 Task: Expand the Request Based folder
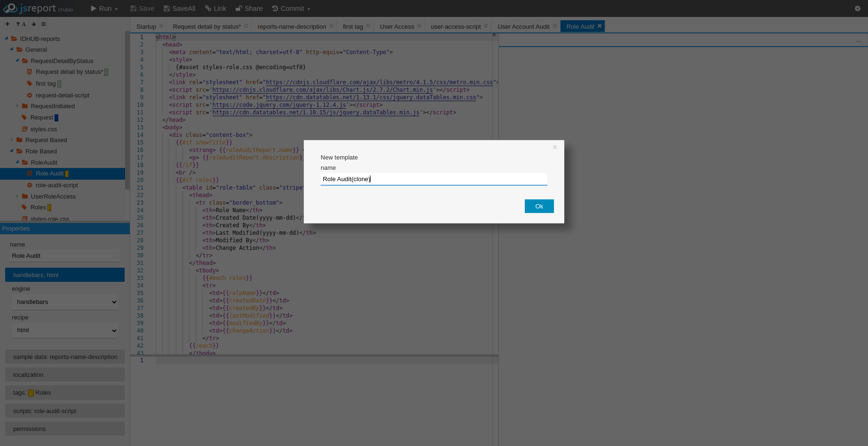pyautogui.click(x=12, y=140)
